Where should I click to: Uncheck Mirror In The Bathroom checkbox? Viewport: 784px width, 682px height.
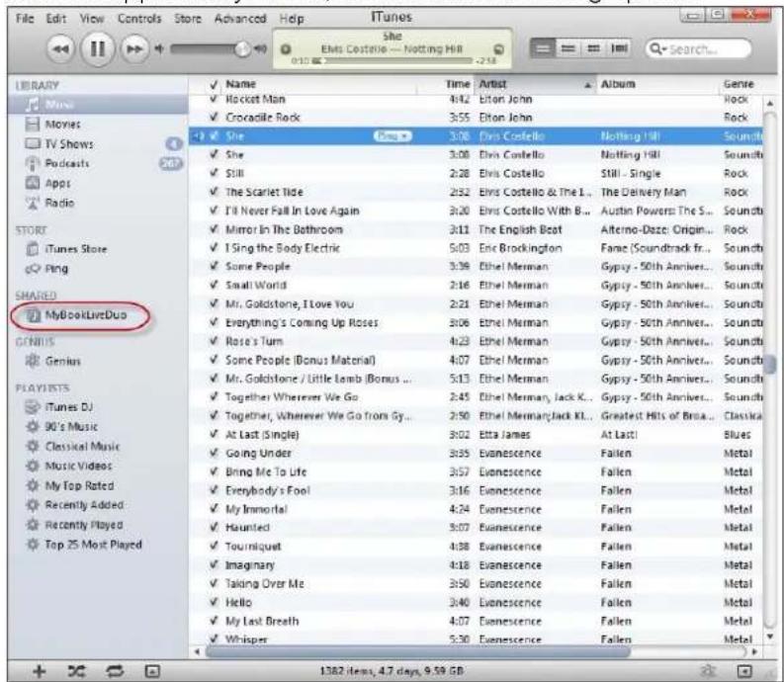(214, 229)
